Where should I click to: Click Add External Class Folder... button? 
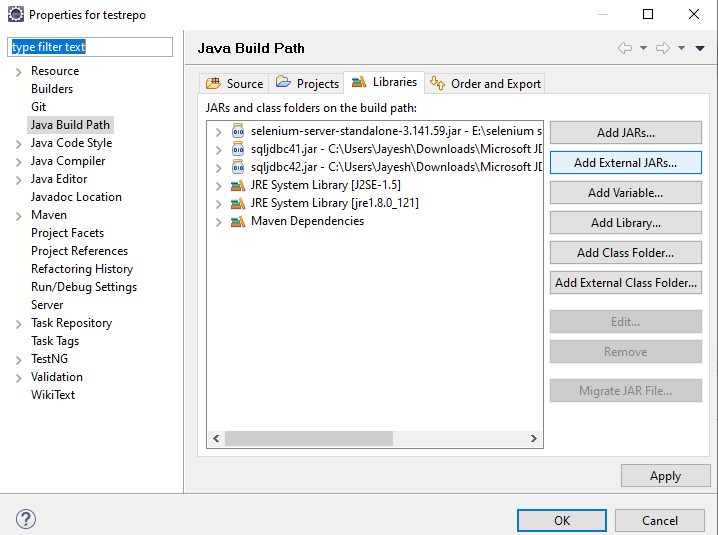tap(626, 283)
